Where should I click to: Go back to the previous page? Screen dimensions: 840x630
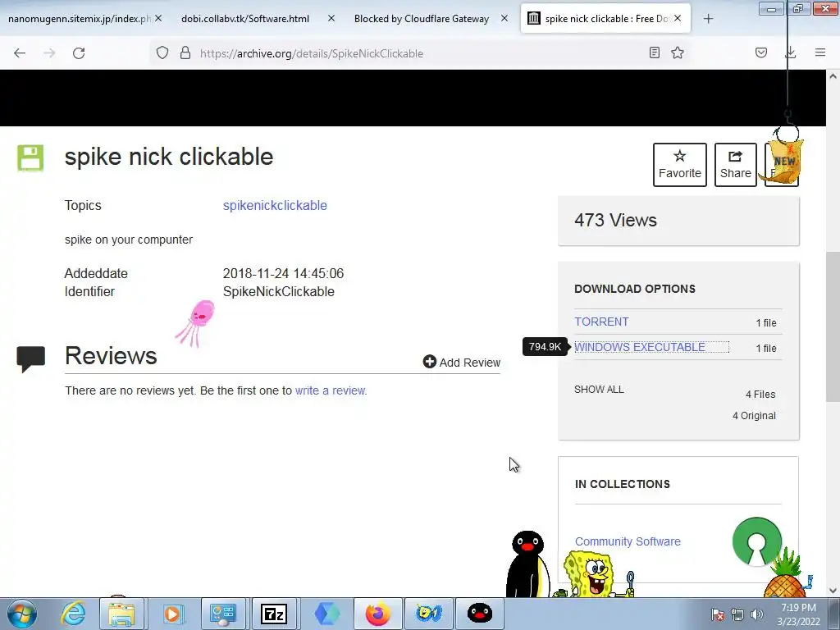pyautogui.click(x=20, y=53)
